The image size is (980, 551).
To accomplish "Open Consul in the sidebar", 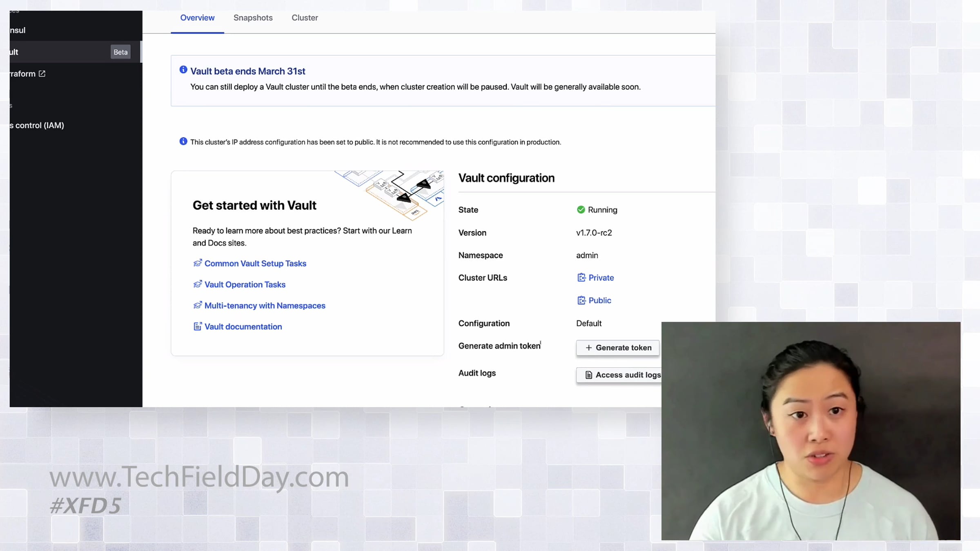I will coord(18,30).
